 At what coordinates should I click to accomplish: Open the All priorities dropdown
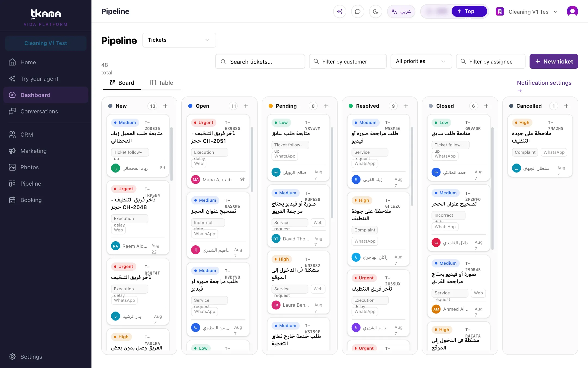point(421,61)
